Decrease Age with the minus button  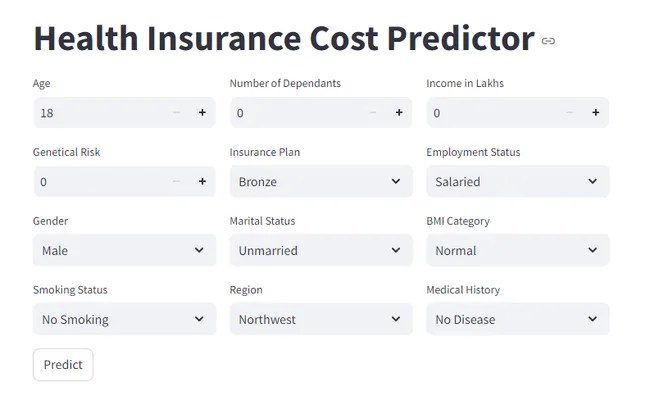tap(177, 113)
